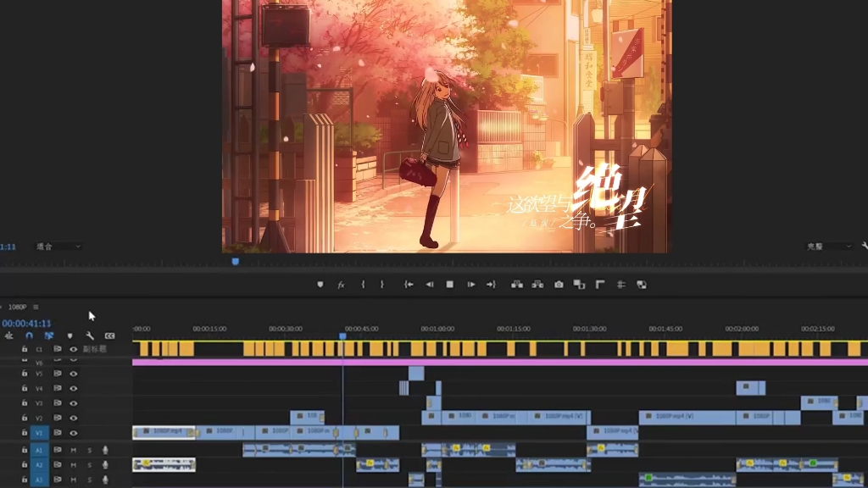Toggle global FX mute button
868x488 pixels.
pos(341,285)
